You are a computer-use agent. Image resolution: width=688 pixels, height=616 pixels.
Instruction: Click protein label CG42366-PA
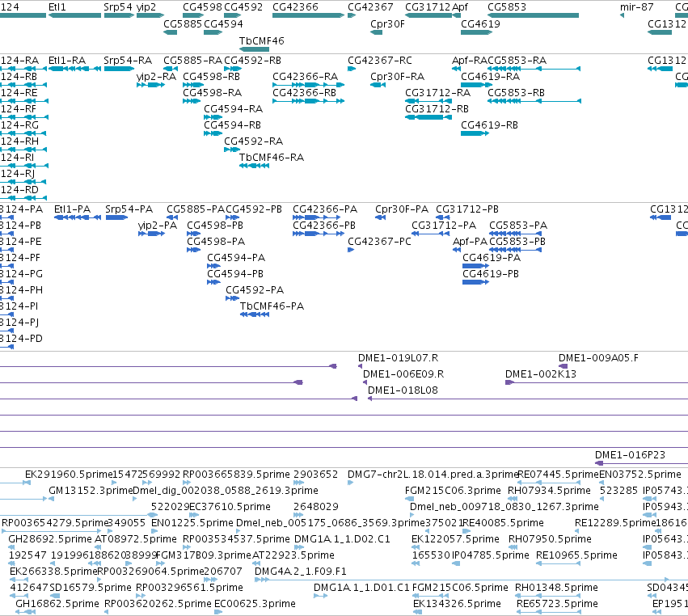click(x=325, y=209)
